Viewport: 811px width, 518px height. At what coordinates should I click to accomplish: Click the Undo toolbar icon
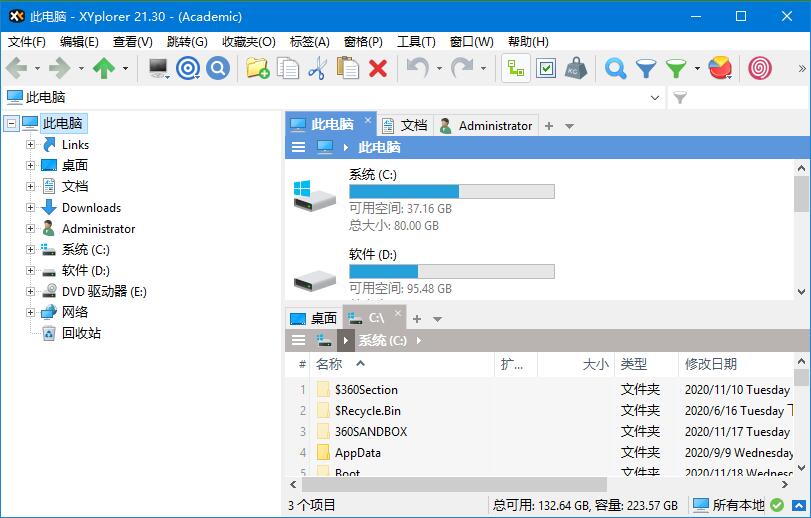(x=418, y=68)
